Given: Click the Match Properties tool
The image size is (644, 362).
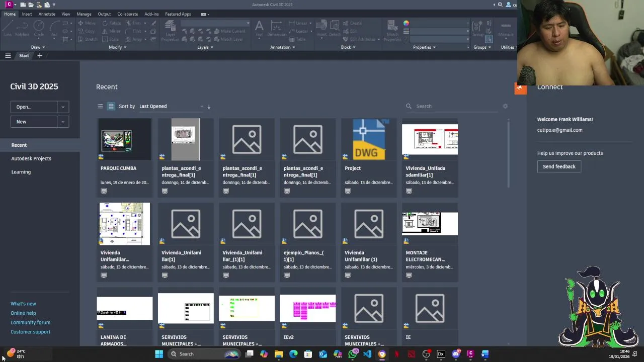Looking at the screenshot, I should [392, 30].
